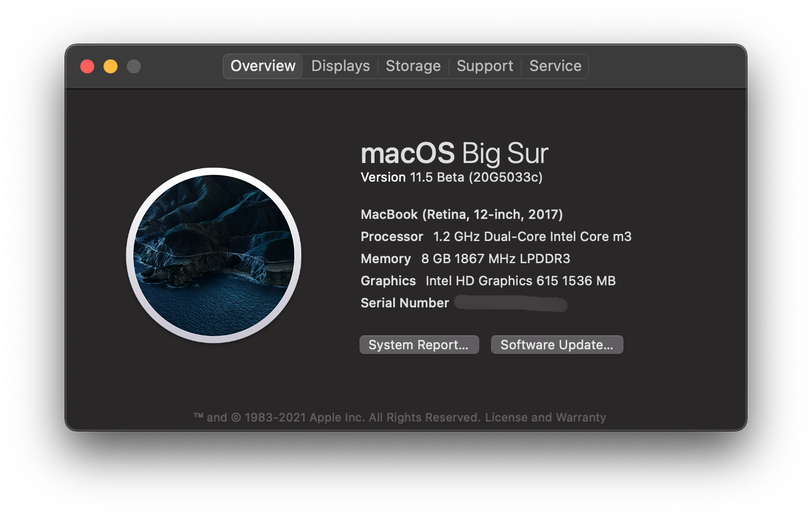The width and height of the screenshot is (812, 517).
Task: Click the graphics value Intel HD Graphics 615 1536 MB
Action: point(521,281)
